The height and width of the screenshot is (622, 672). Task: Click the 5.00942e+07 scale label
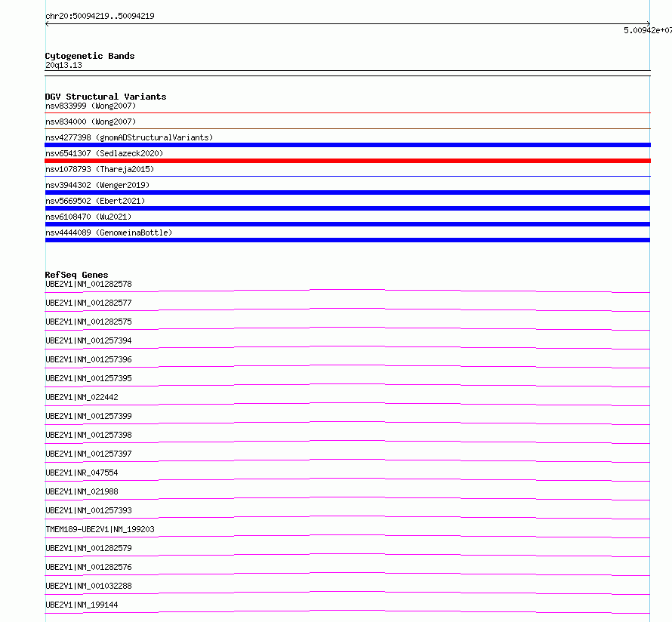pos(648,30)
